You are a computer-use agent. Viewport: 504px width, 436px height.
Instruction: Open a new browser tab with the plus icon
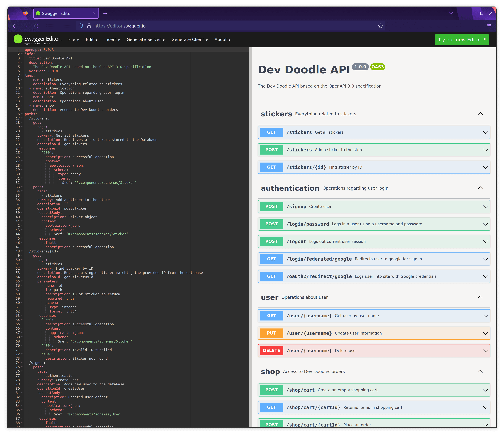click(x=105, y=13)
